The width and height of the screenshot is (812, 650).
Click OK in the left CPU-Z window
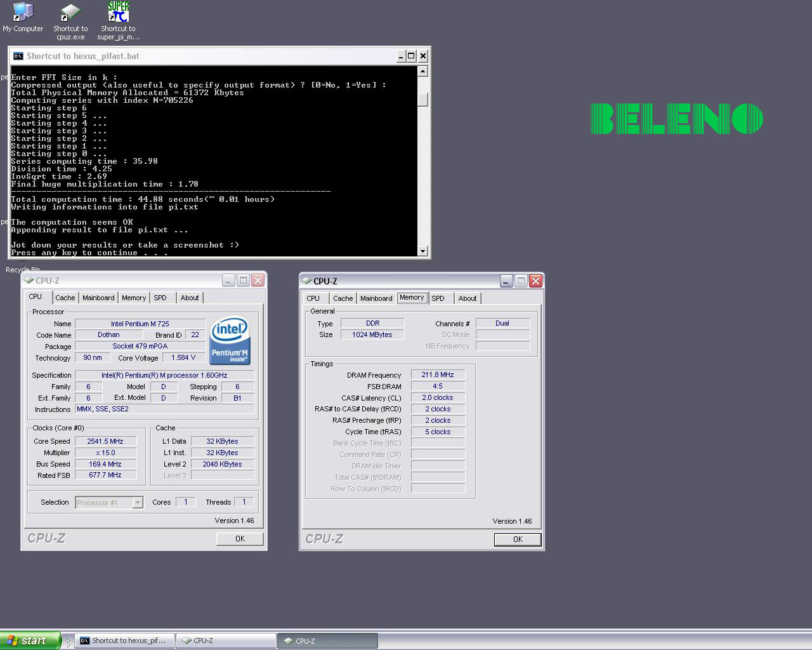(x=240, y=538)
